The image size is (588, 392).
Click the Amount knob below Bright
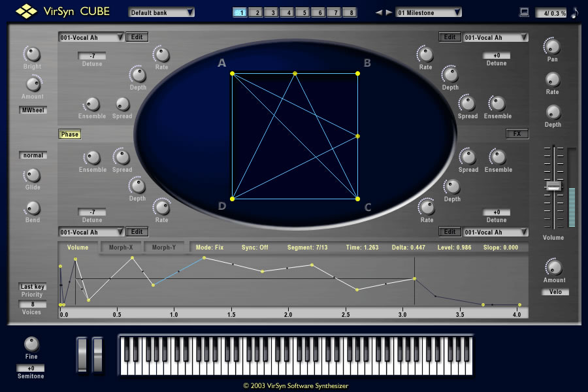coord(34,84)
